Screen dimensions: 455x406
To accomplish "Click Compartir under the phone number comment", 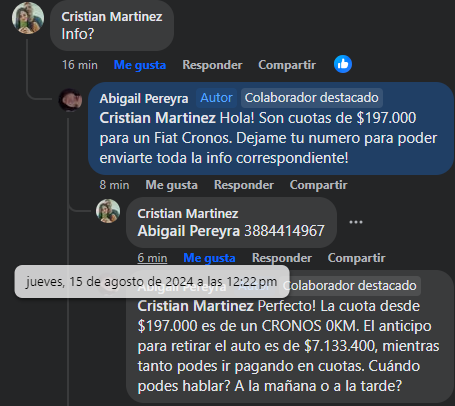I will (356, 258).
